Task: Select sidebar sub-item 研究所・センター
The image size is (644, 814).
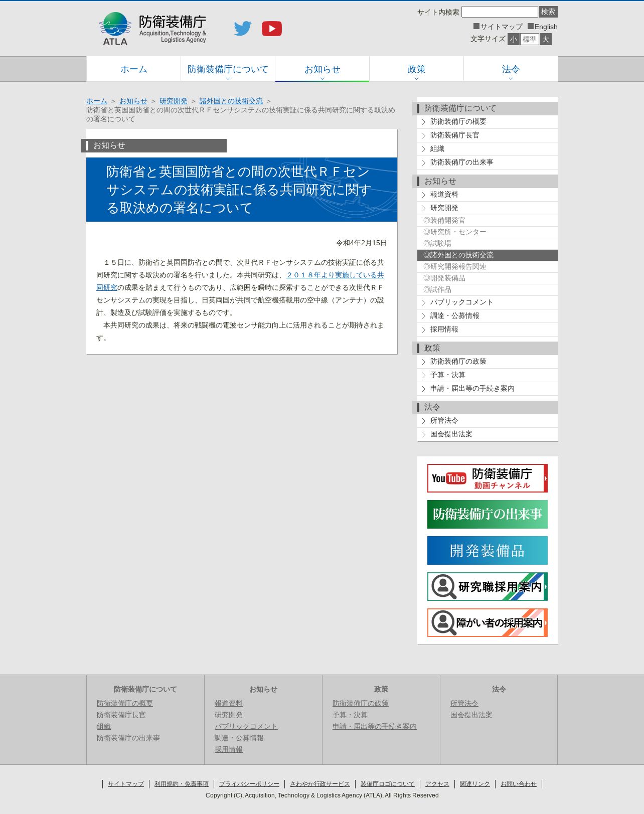Action: 488,232
